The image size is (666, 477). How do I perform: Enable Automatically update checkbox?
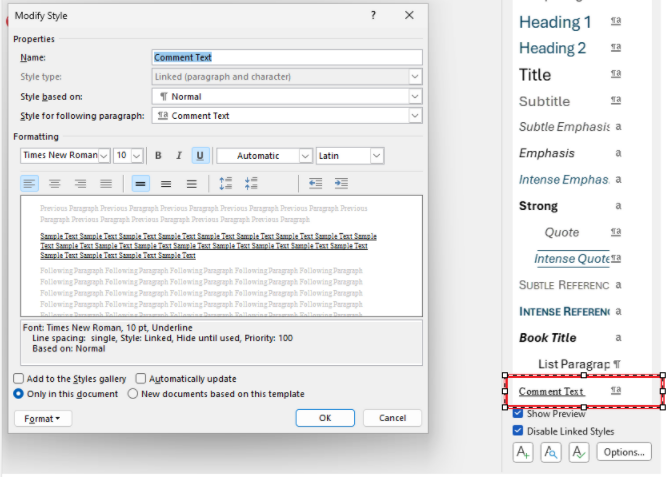pyautogui.click(x=141, y=378)
